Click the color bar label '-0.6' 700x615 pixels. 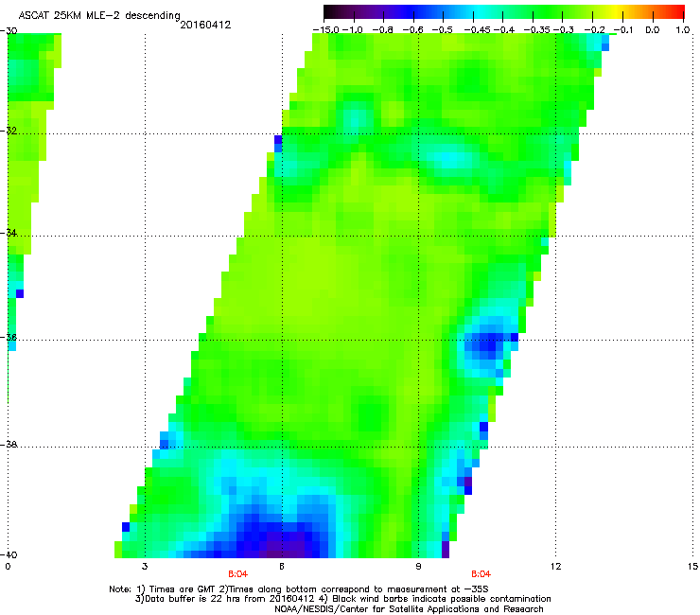pyautogui.click(x=413, y=30)
